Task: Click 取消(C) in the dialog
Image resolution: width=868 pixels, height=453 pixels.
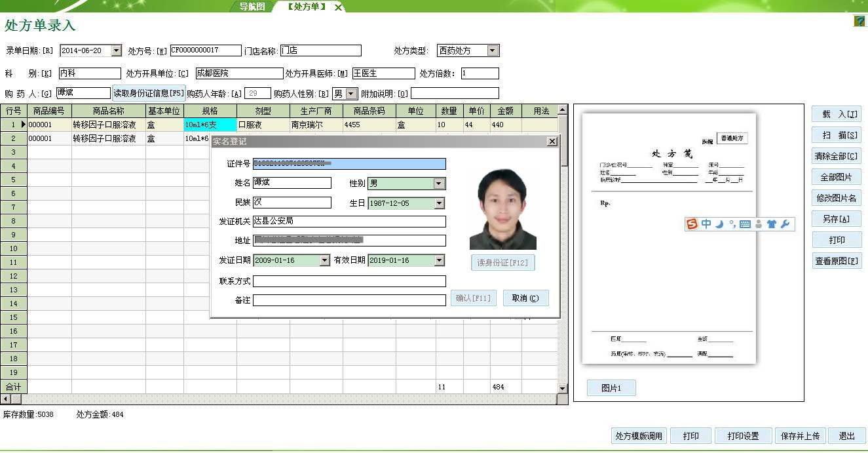Action: click(x=526, y=298)
